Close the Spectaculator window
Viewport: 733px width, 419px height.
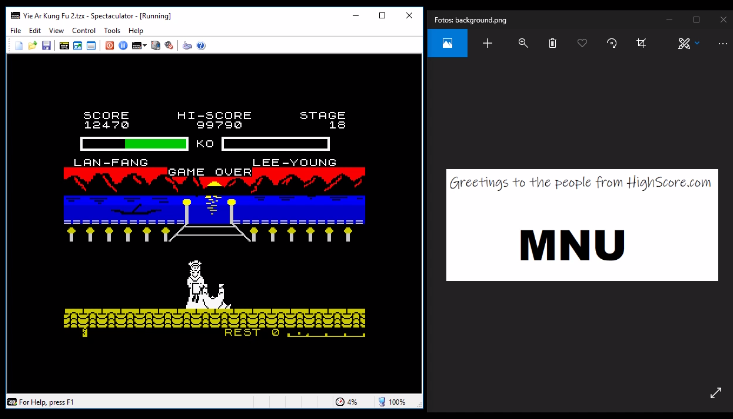[409, 15]
